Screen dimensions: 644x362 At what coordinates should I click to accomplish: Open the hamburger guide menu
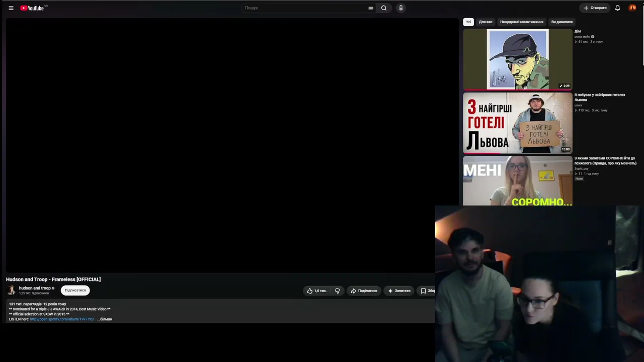tap(11, 8)
